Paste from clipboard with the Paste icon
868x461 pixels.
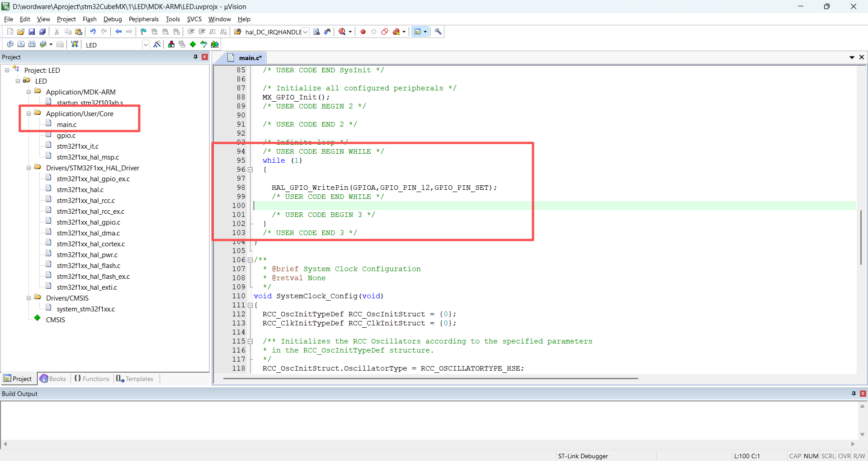pyautogui.click(x=79, y=32)
